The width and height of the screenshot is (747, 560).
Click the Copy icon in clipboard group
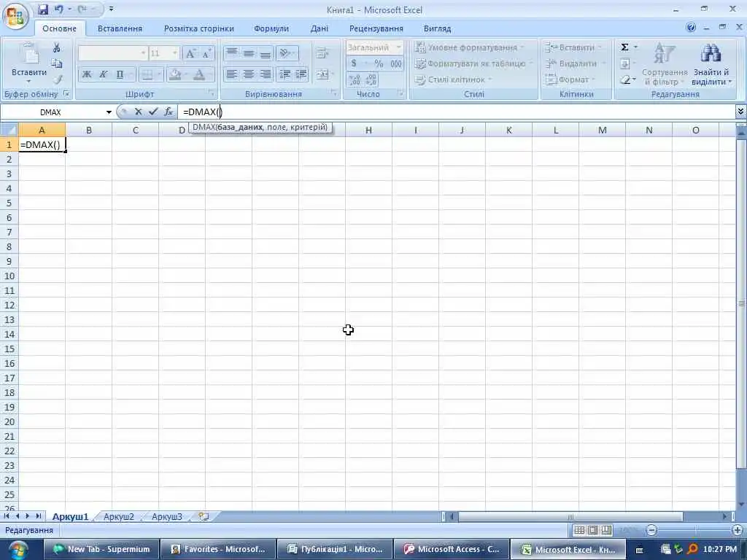click(x=57, y=63)
